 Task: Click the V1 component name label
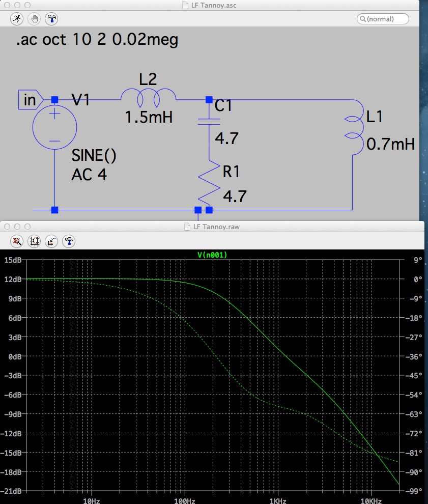click(80, 100)
